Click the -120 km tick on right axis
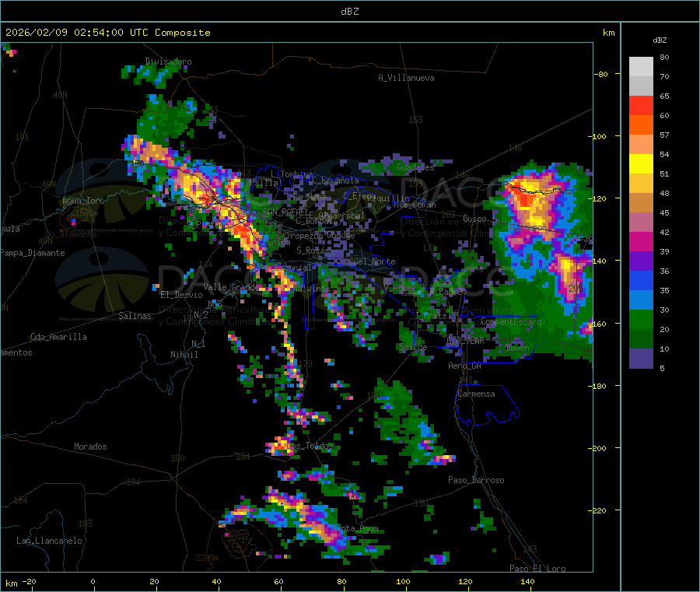This screenshot has height=592, width=700. [x=598, y=198]
